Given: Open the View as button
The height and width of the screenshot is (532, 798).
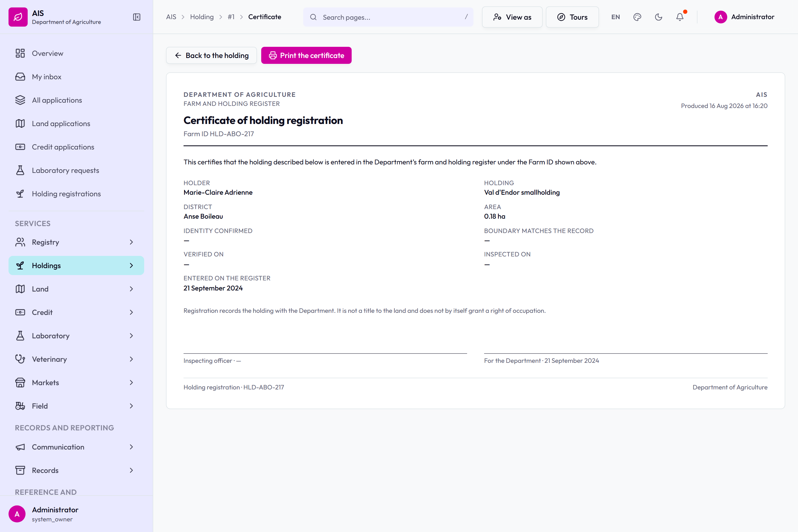Looking at the screenshot, I should pyautogui.click(x=512, y=17).
